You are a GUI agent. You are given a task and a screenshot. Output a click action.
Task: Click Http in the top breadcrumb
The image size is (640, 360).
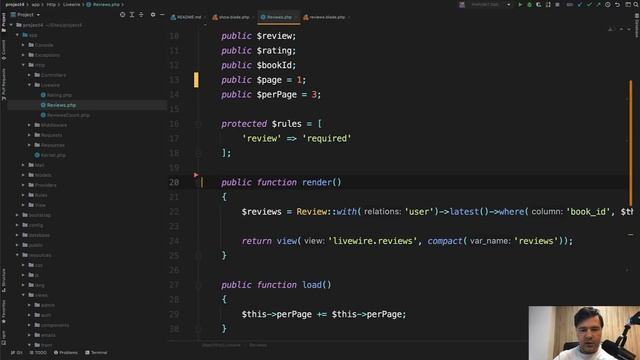click(51, 4)
